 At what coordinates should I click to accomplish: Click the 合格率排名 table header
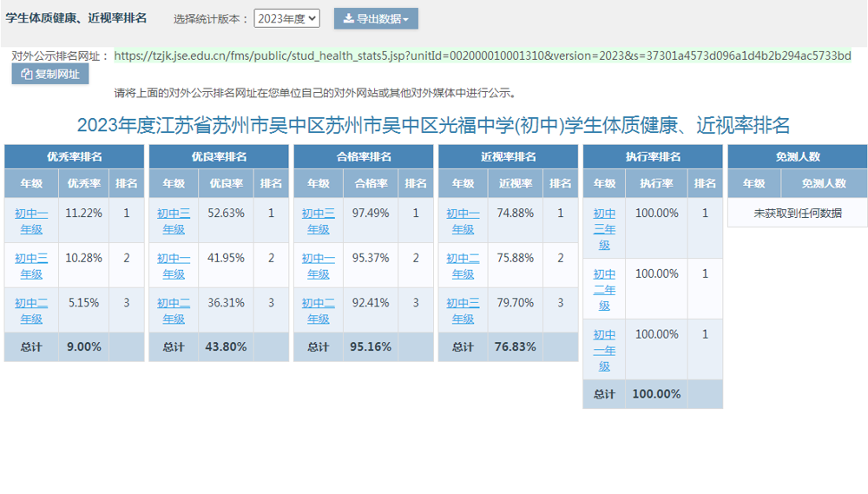[364, 157]
